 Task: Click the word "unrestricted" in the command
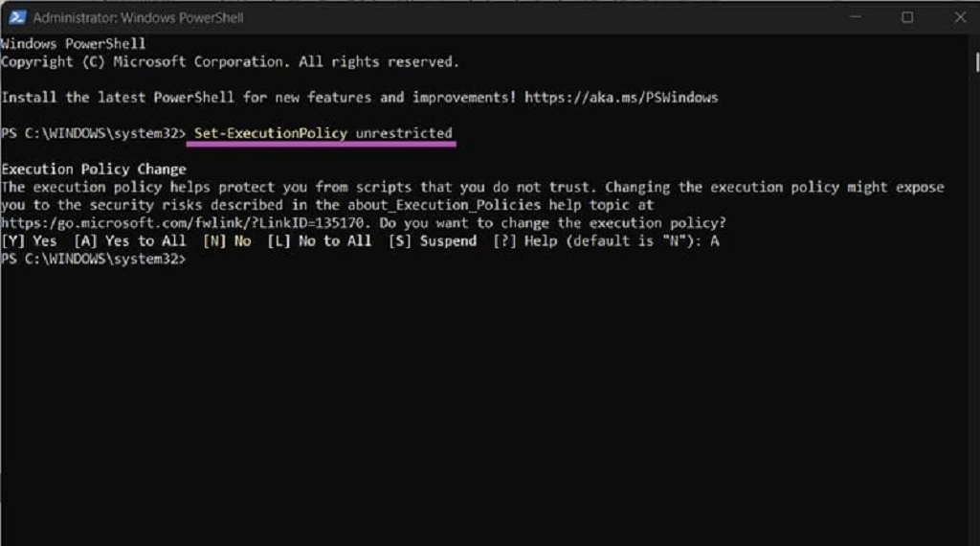[x=404, y=133]
